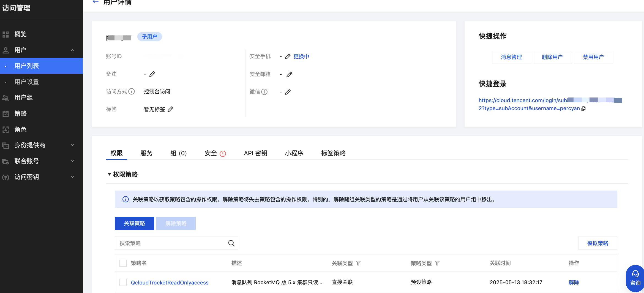Collapse the 权限策略 section triangle
Viewport: 644px width, 293px height.
click(109, 174)
